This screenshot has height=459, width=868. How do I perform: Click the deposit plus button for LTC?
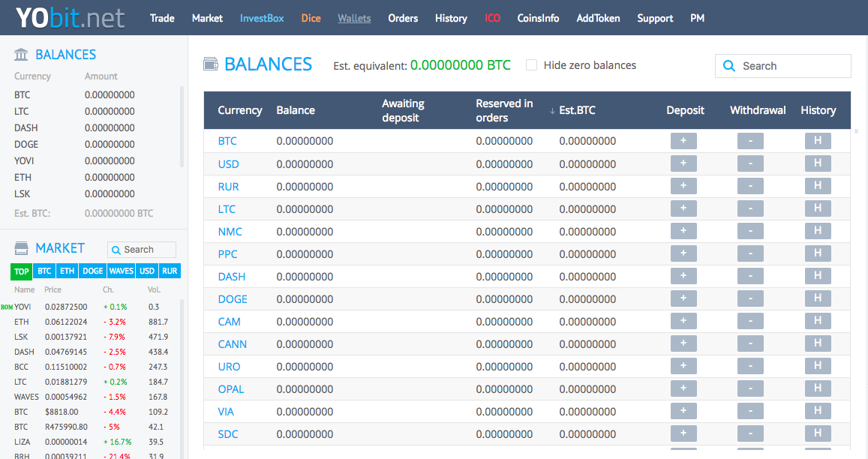(x=683, y=208)
